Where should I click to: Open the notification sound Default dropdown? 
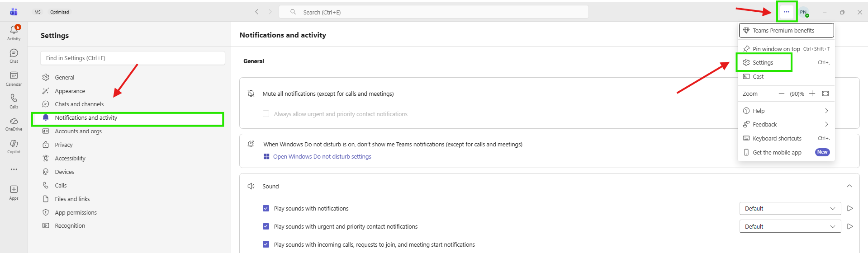point(790,208)
